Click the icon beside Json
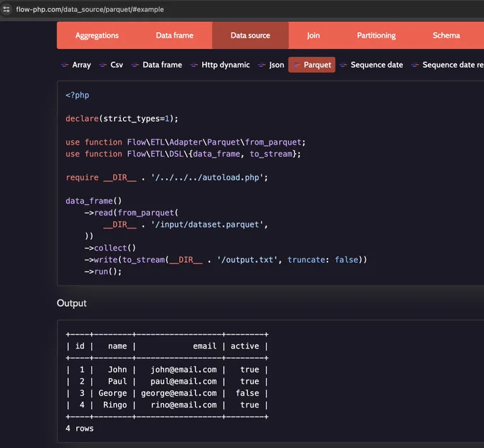484x448 pixels. [x=261, y=65]
